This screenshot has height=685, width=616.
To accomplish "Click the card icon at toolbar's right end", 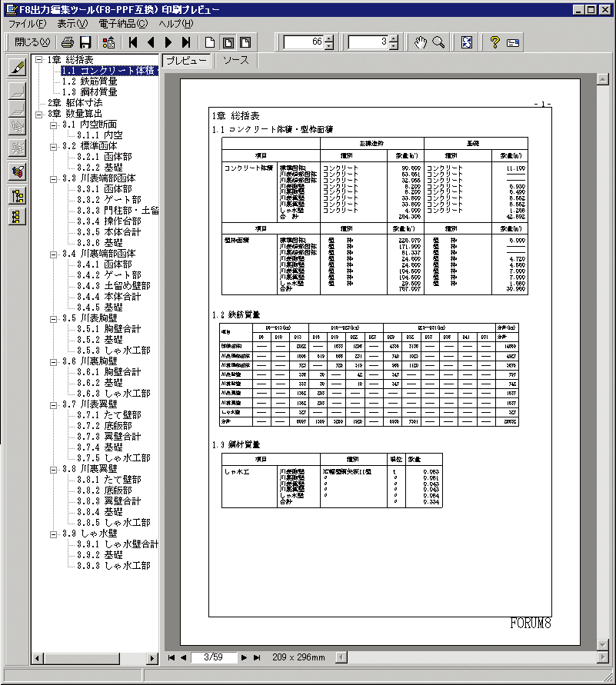I will [x=513, y=42].
